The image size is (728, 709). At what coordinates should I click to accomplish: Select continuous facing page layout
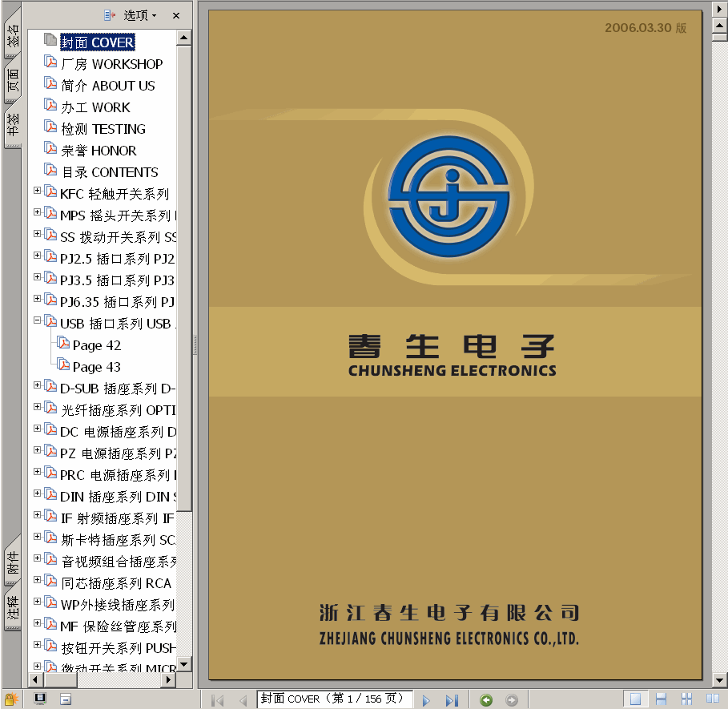pyautogui.click(x=686, y=699)
